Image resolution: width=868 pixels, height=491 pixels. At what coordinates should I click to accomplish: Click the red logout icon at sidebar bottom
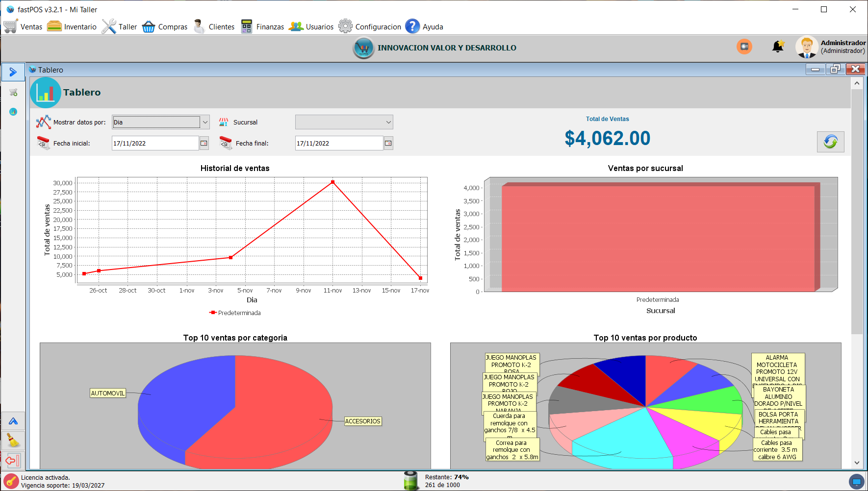coord(13,461)
